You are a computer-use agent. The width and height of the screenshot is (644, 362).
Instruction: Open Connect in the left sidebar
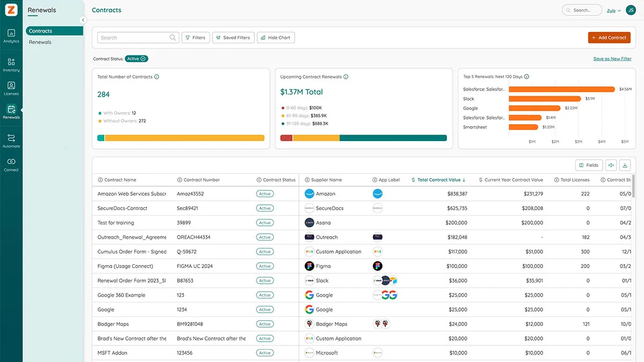coord(11,164)
